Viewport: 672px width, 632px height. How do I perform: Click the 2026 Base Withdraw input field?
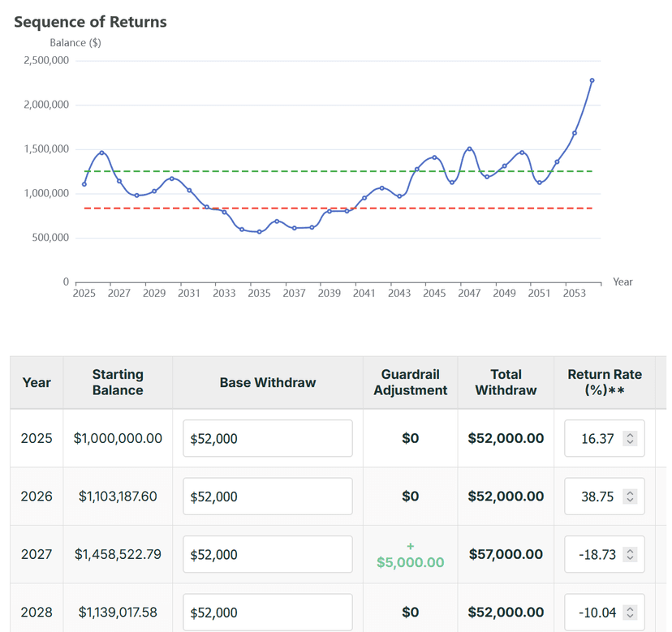[x=267, y=497]
